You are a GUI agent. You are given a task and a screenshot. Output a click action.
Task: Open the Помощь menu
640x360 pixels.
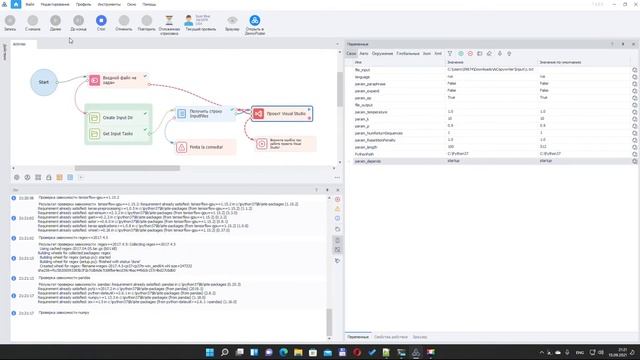point(149,4)
